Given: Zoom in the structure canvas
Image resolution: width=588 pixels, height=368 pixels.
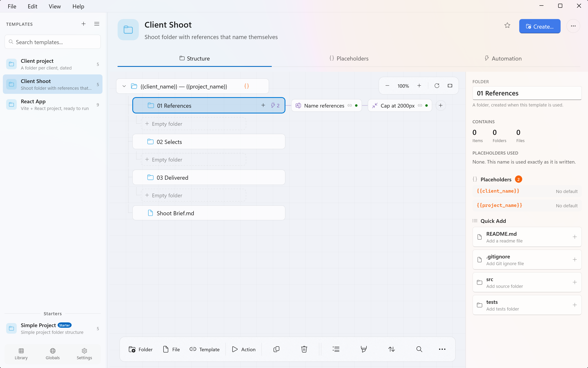Looking at the screenshot, I should point(419,86).
